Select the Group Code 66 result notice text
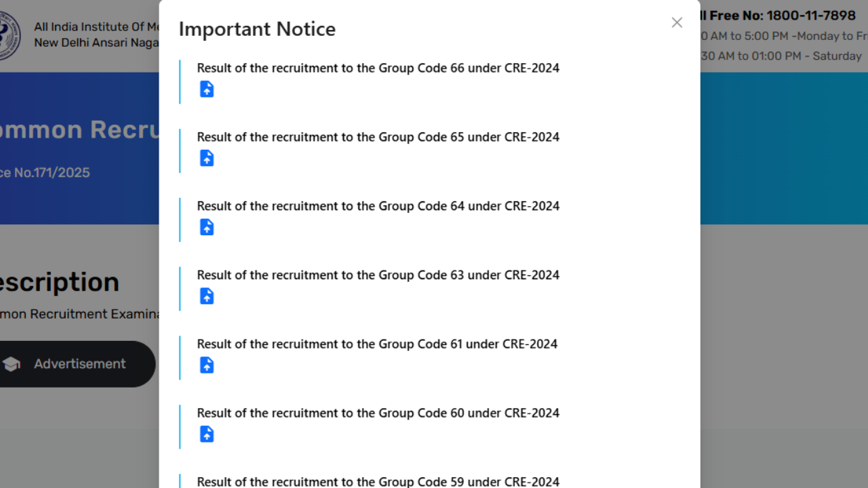This screenshot has height=488, width=868. click(x=378, y=68)
